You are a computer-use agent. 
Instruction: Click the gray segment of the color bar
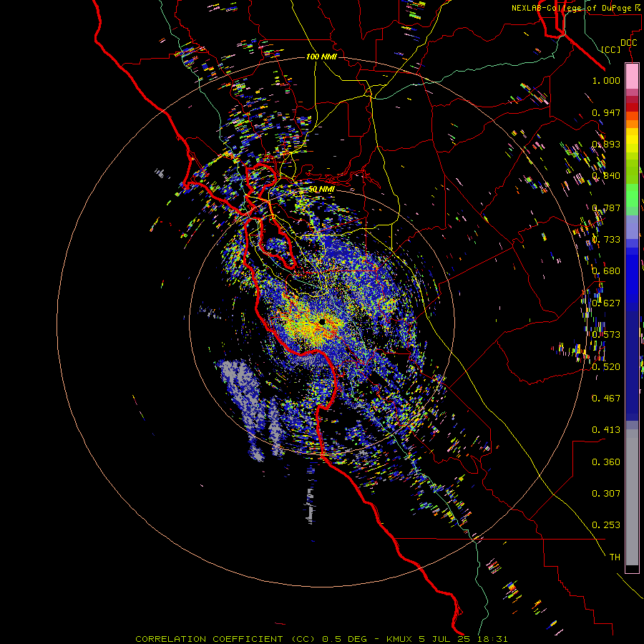pyautogui.click(x=632, y=497)
